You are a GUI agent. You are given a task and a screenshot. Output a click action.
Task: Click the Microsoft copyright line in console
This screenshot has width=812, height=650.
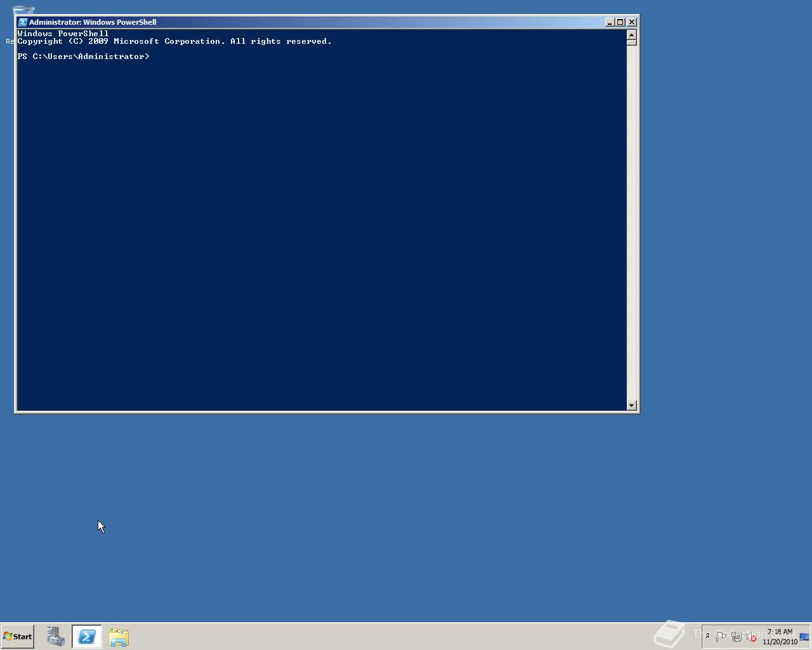click(x=174, y=41)
